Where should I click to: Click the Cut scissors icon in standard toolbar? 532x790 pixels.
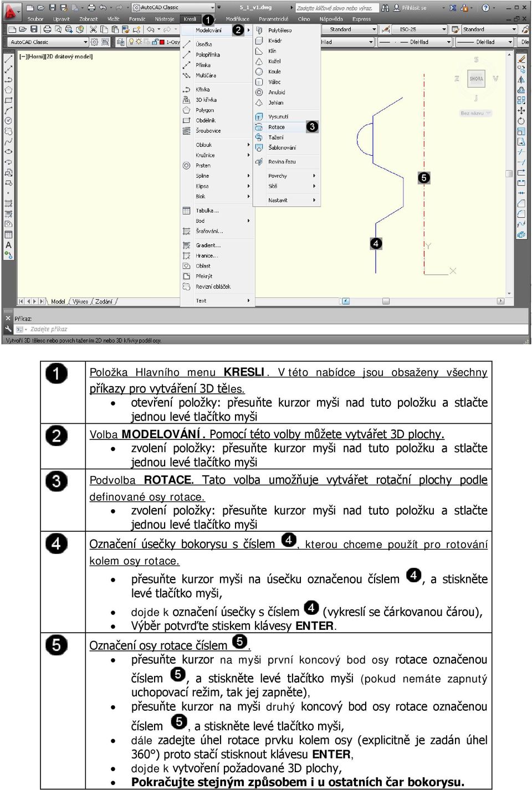click(94, 29)
